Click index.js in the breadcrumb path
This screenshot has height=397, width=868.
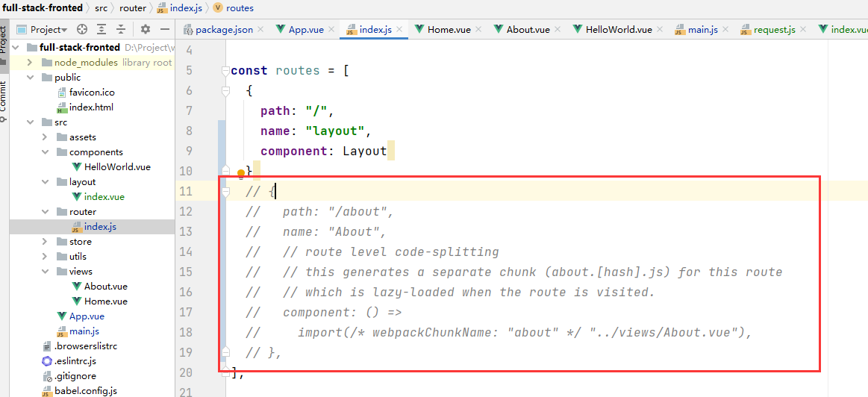[x=181, y=7]
